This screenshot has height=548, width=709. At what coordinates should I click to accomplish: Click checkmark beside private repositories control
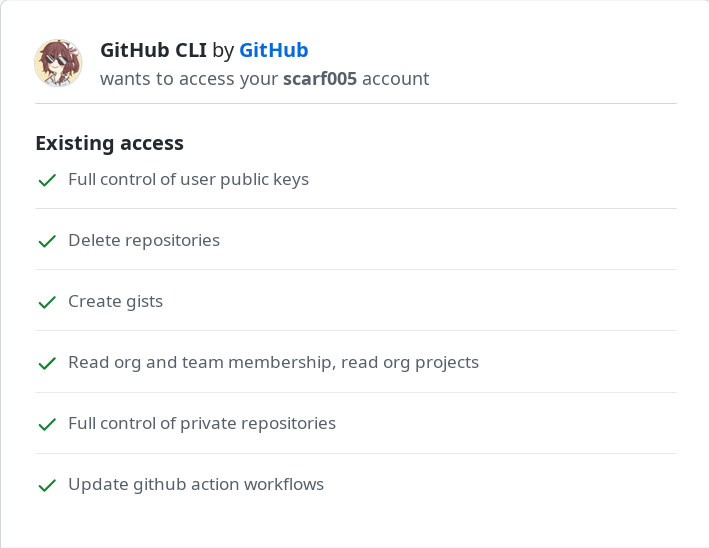(47, 424)
